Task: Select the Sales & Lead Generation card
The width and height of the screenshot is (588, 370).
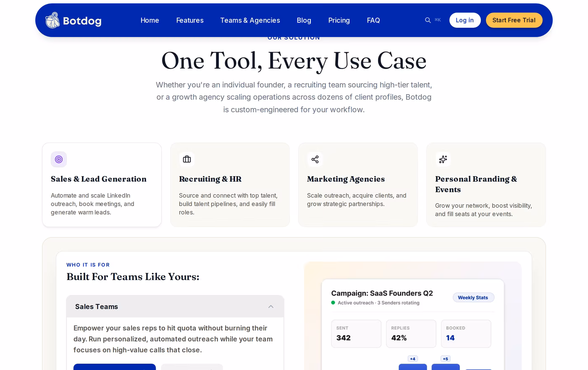Action: coord(102,185)
